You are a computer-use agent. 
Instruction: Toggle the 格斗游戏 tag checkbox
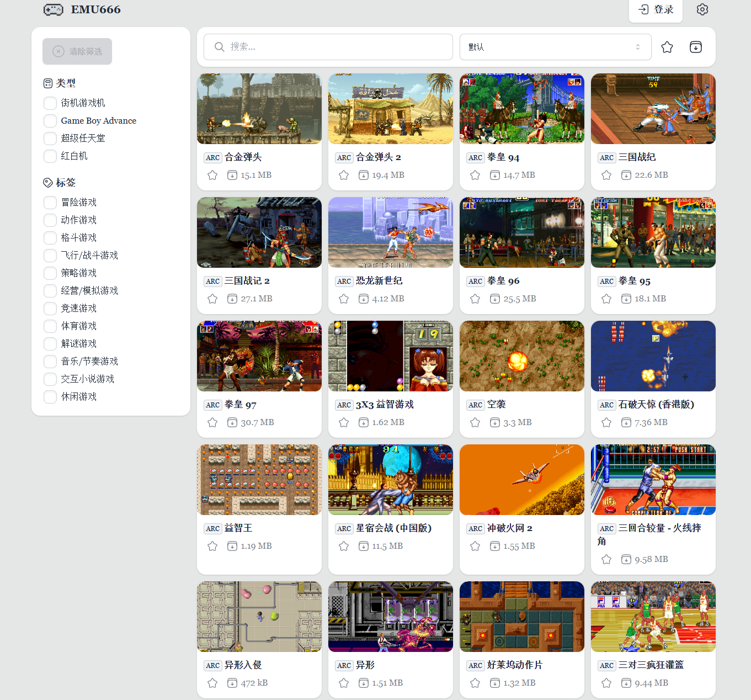coord(50,238)
